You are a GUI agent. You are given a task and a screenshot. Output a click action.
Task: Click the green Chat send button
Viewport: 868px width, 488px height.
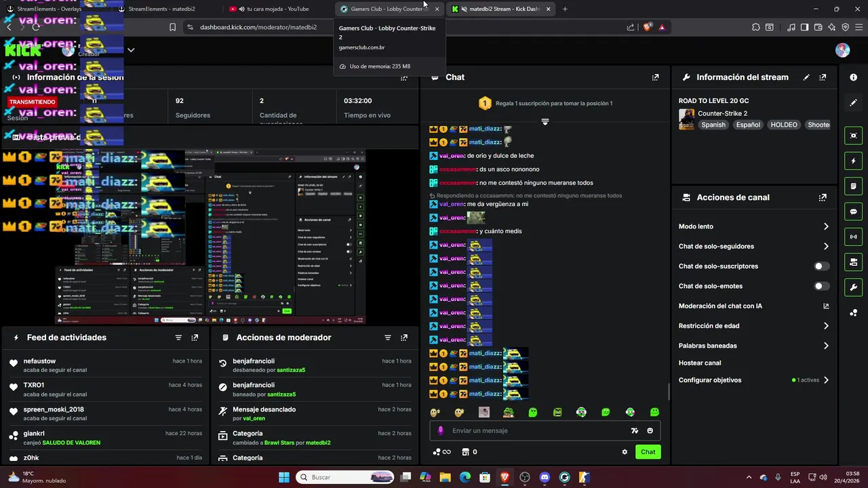point(648,452)
